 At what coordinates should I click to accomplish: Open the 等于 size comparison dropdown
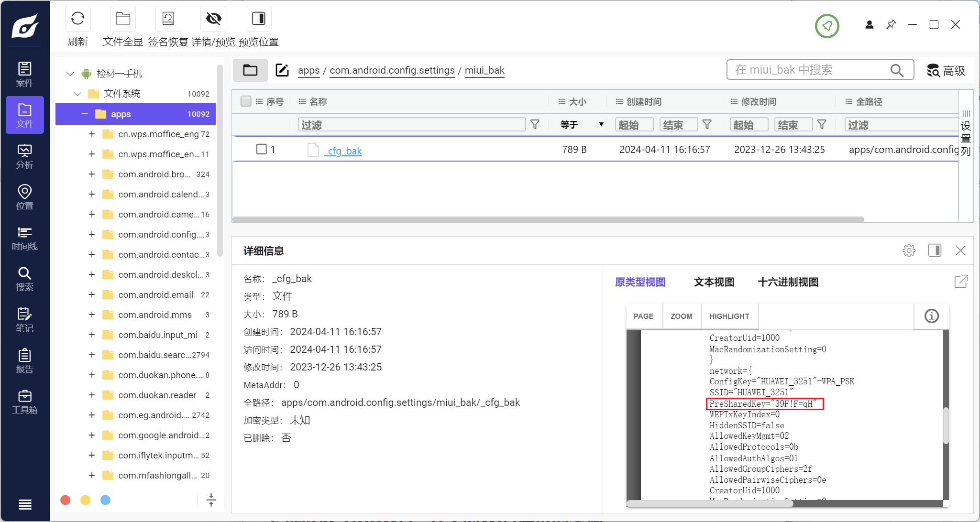point(581,125)
